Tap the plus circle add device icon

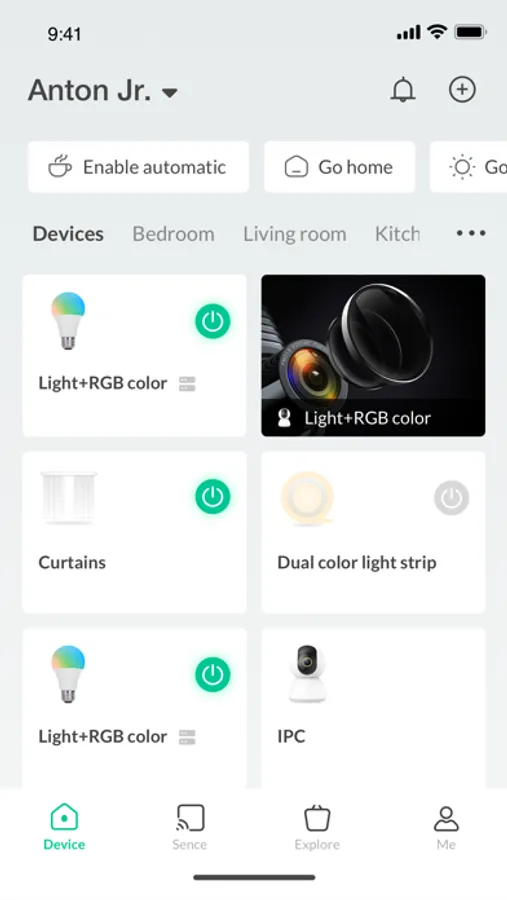tap(462, 90)
